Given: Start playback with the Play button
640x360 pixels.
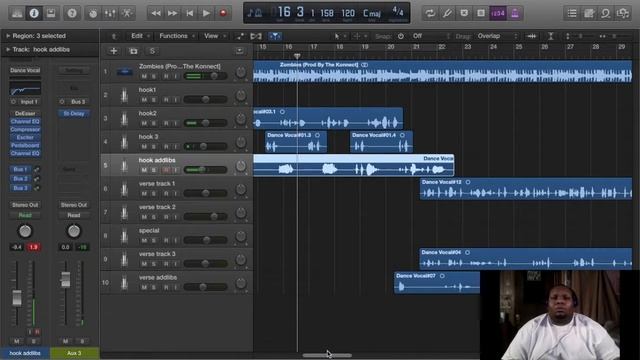Looking at the screenshot, I should (206, 13).
